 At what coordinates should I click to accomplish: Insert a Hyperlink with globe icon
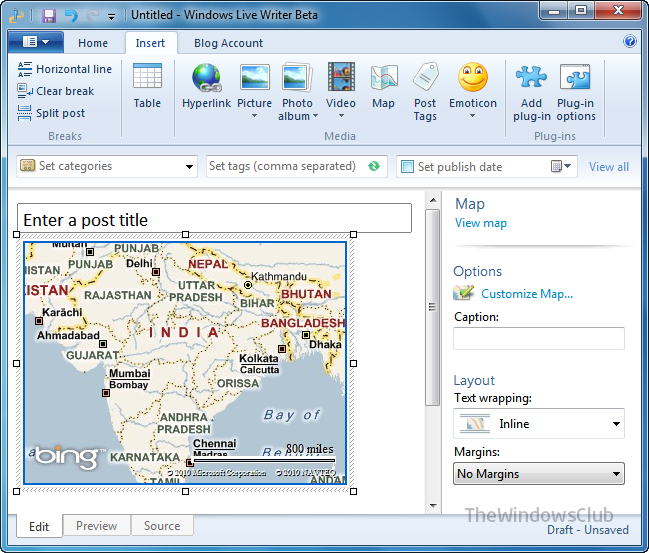click(206, 86)
